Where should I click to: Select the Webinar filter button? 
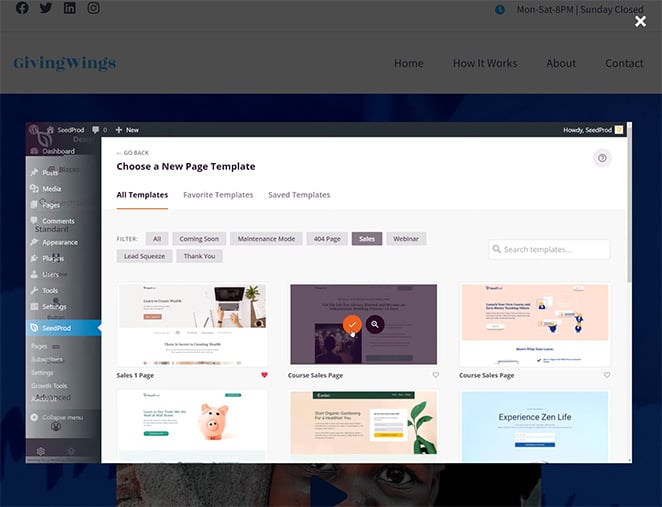(406, 239)
